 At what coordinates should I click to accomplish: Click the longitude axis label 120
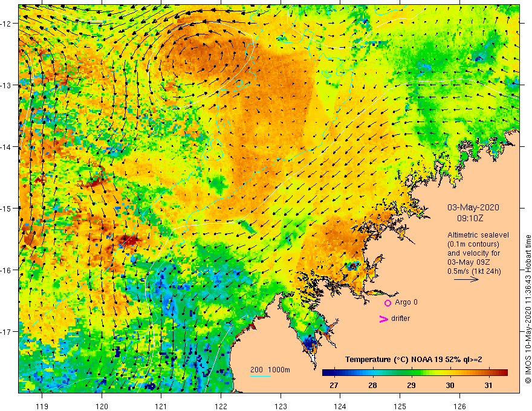(102, 406)
